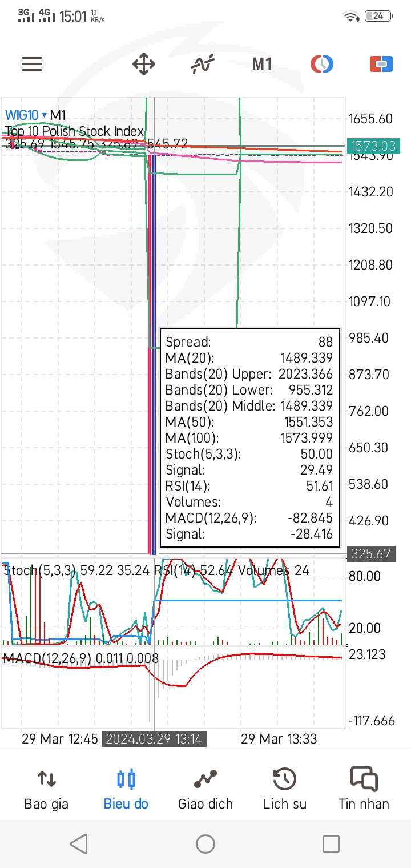
Task: Tap the 29 Mar 13:33 time label
Action: tap(279, 739)
